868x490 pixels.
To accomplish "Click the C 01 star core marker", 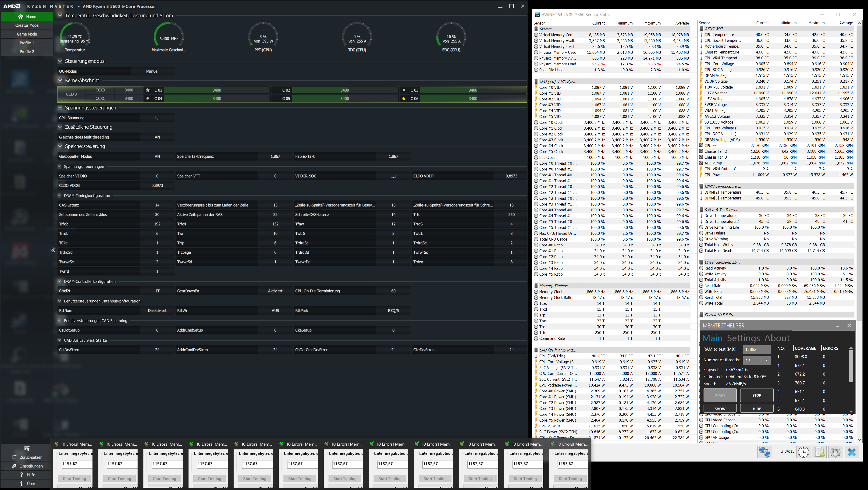I will 148,90.
